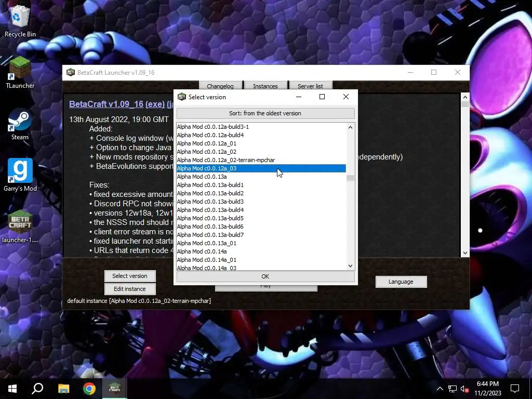Open taskbar Search

pos(37,389)
